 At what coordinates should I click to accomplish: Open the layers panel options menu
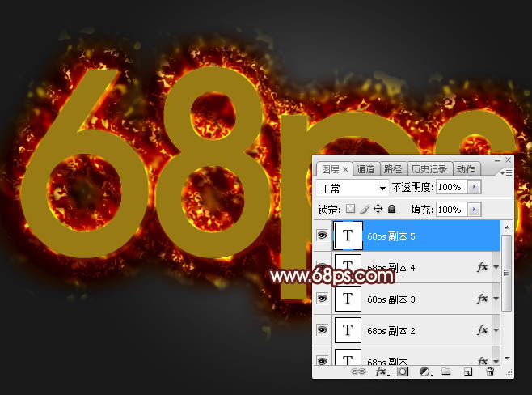506,173
